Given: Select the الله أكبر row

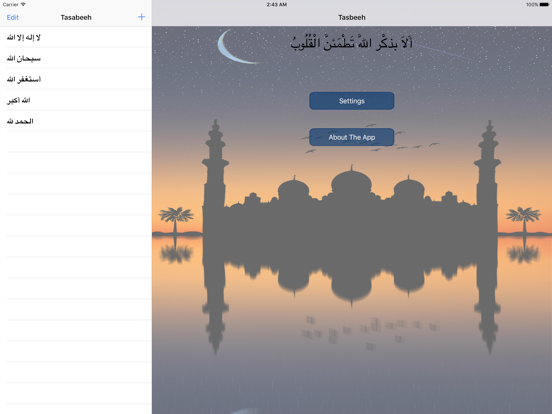Looking at the screenshot, I should 76,100.
